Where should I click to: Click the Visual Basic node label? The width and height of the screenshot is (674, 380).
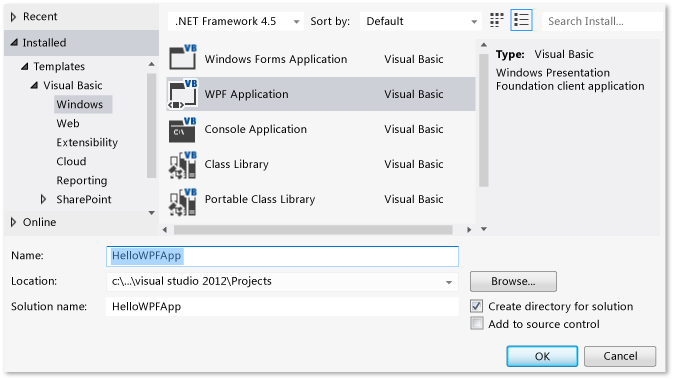point(73,85)
